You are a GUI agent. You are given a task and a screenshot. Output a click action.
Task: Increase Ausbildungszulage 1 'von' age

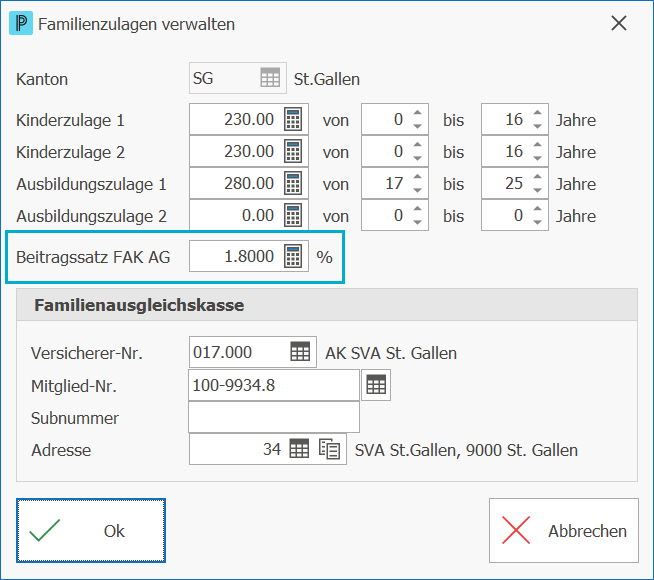coord(418,177)
